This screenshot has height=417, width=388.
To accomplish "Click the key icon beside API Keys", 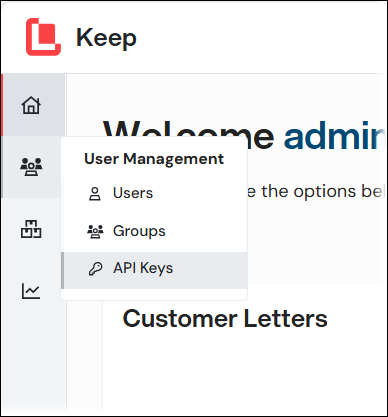I will click(95, 269).
